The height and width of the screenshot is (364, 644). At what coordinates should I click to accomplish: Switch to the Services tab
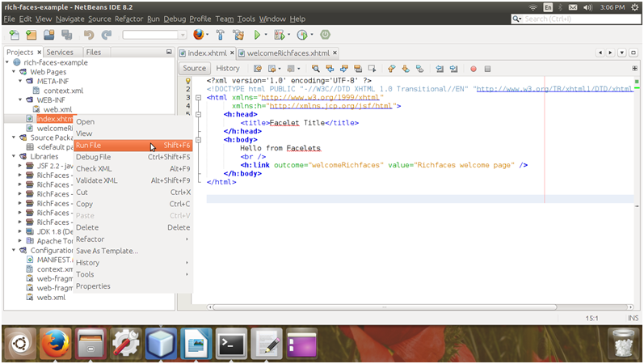tap(60, 53)
